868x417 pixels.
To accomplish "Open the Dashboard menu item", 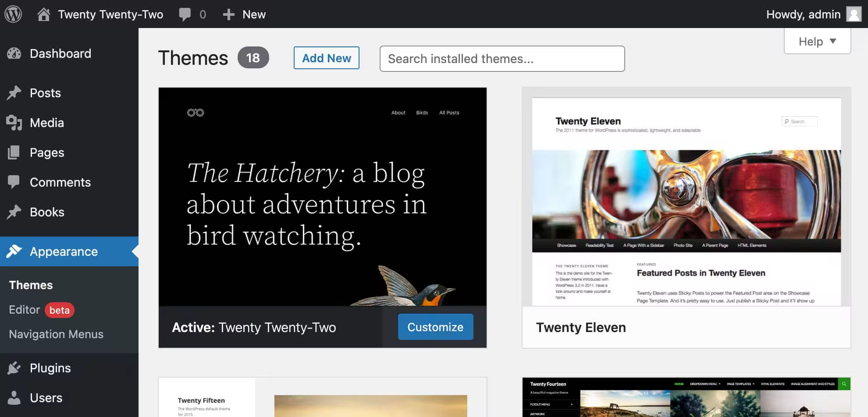I will click(x=69, y=53).
